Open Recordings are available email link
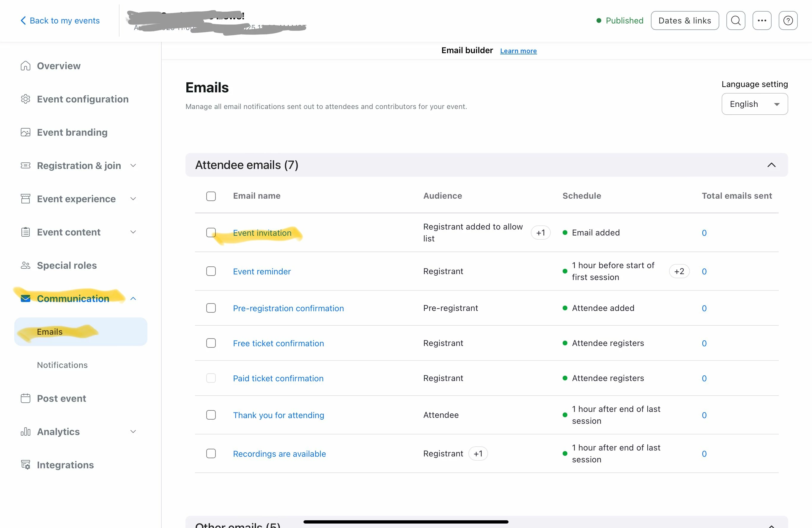 tap(279, 454)
